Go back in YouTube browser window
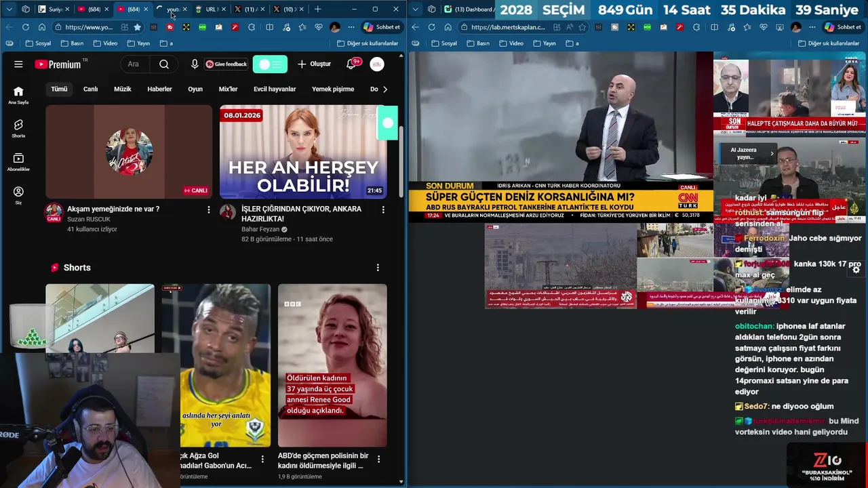Image resolution: width=868 pixels, height=488 pixels. pos(9,27)
